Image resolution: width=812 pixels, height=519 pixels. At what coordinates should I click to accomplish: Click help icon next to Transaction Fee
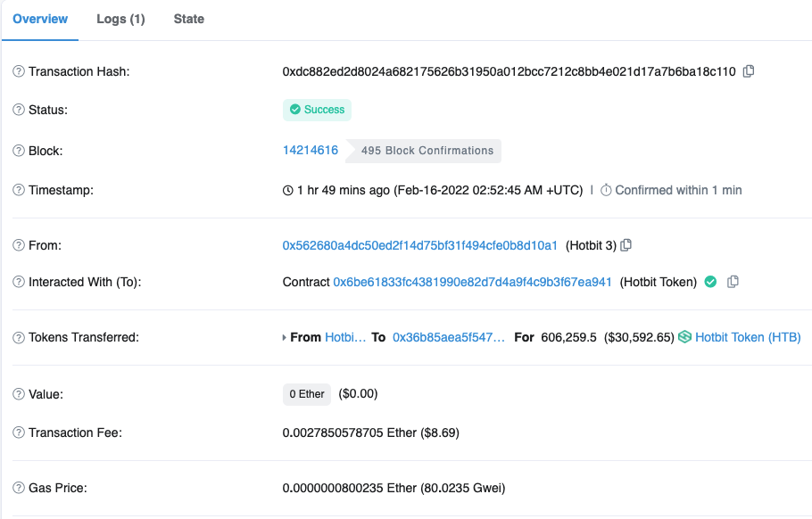pyautogui.click(x=19, y=432)
